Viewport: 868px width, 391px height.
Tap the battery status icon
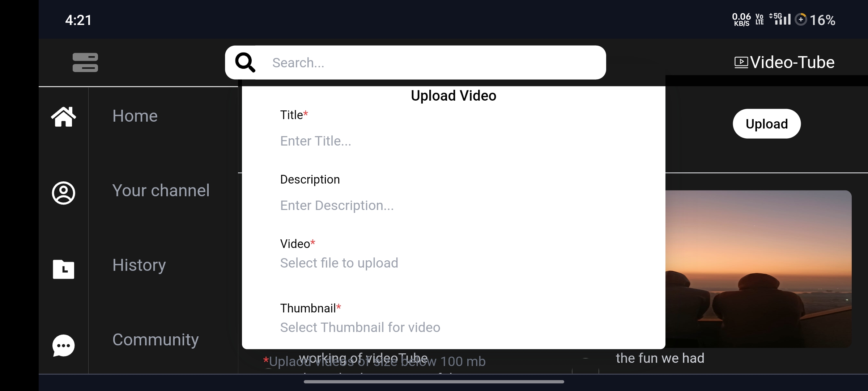(801, 20)
